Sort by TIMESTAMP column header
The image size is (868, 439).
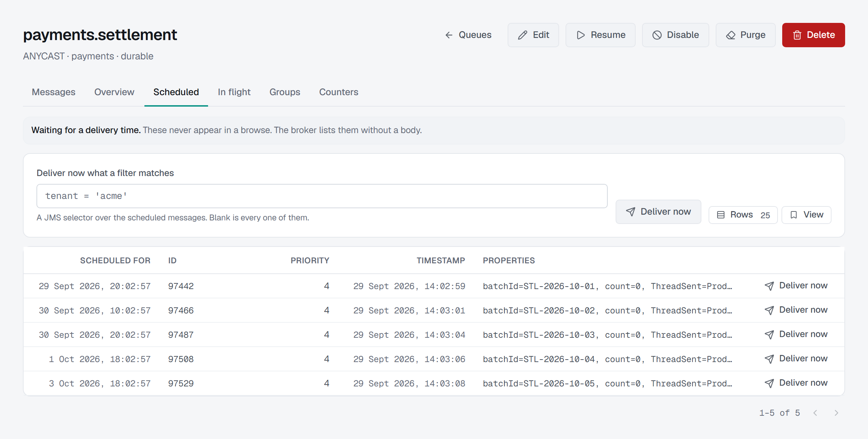(x=441, y=260)
